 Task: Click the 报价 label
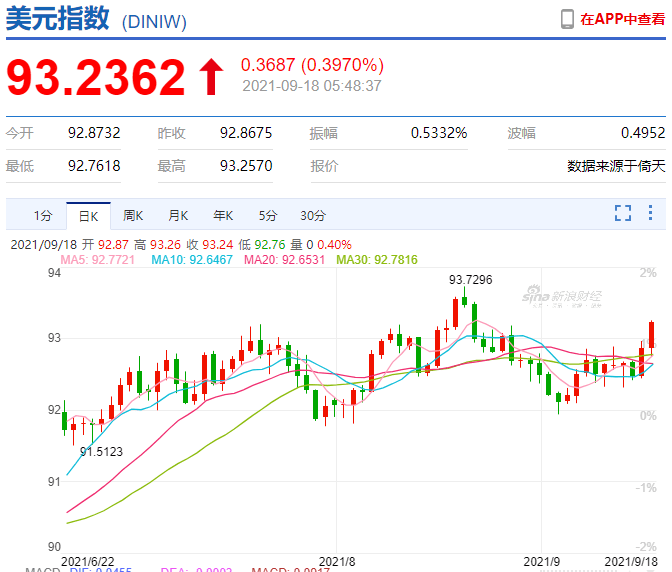click(x=324, y=166)
